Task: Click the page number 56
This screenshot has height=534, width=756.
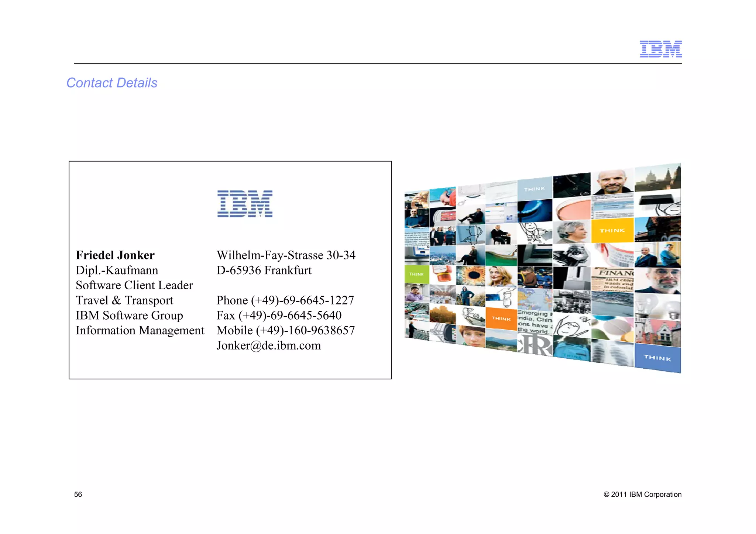Action: click(x=78, y=495)
